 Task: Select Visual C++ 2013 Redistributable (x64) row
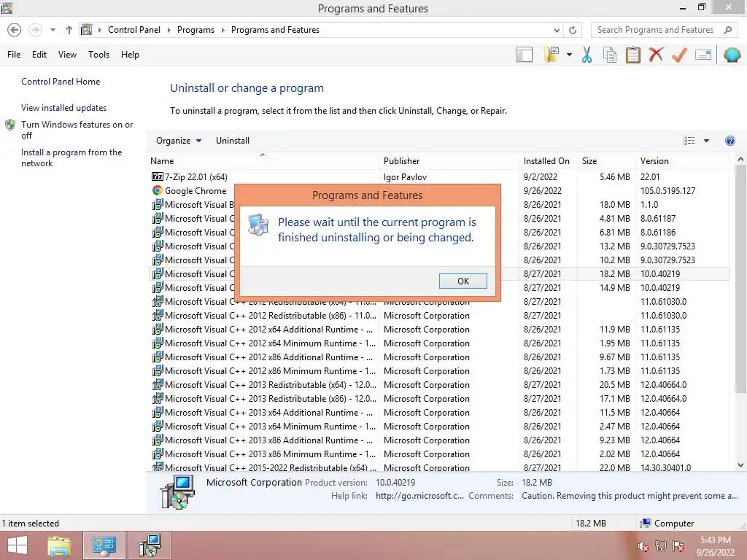(x=438, y=384)
